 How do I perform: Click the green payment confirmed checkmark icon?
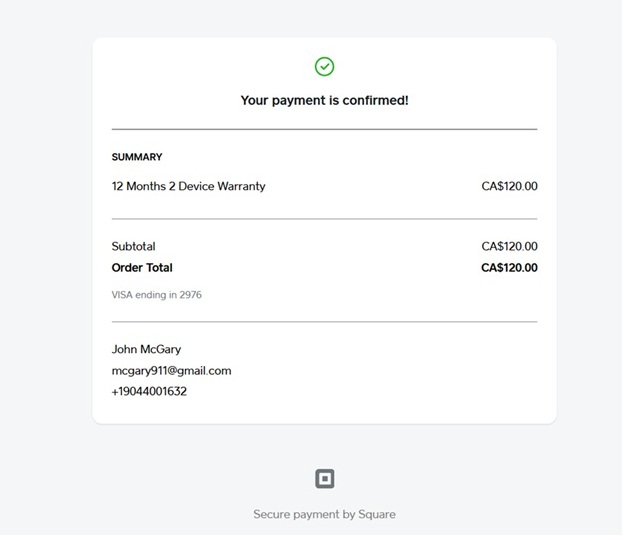[324, 67]
